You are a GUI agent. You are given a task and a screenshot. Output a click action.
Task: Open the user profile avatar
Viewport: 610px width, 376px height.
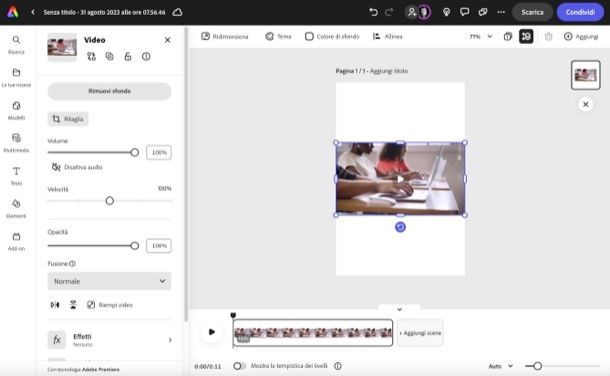click(x=424, y=12)
